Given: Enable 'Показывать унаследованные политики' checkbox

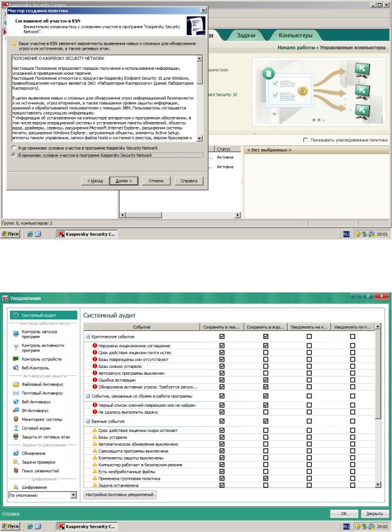Looking at the screenshot, I should [x=305, y=140].
